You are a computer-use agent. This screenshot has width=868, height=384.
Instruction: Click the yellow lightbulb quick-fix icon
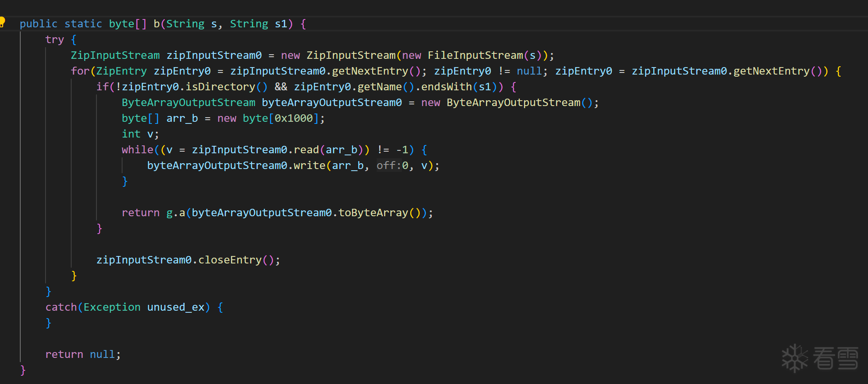pos(2,22)
